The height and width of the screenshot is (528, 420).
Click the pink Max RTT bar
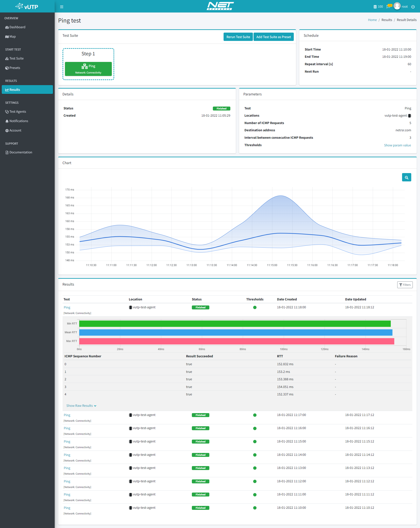pos(236,341)
